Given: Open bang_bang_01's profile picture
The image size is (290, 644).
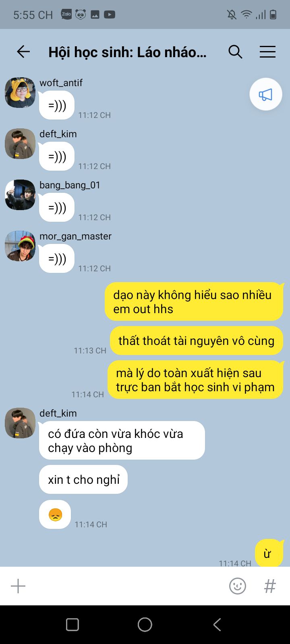Looking at the screenshot, I should [20, 195].
